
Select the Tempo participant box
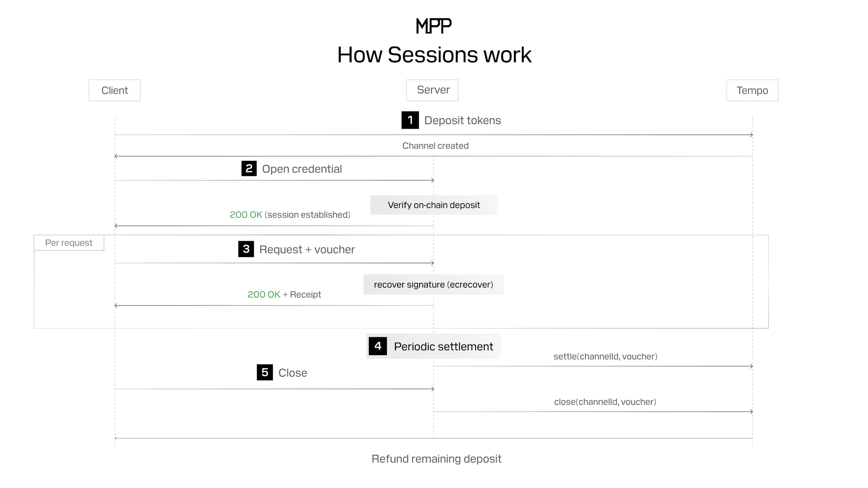[752, 90]
